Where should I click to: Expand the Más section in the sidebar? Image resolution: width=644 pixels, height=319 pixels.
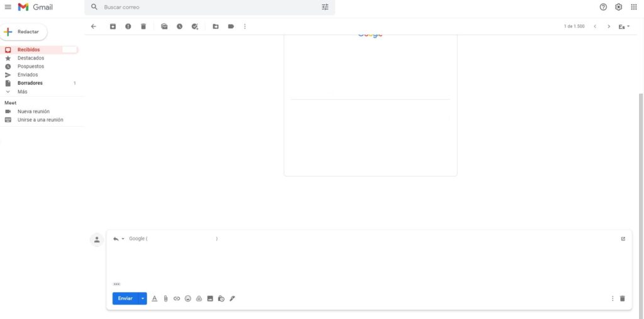(22, 92)
